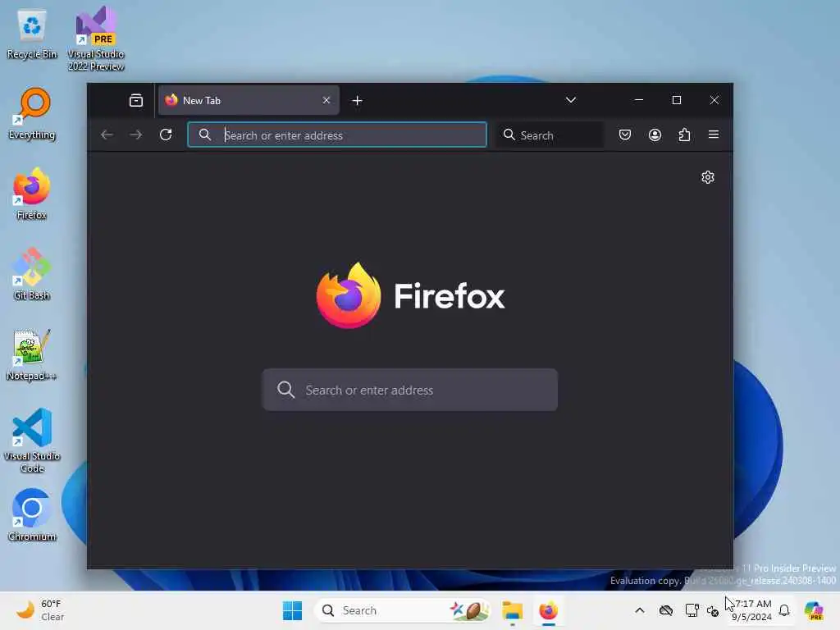Open the Extensions panel
The width and height of the screenshot is (840, 630).
point(684,135)
